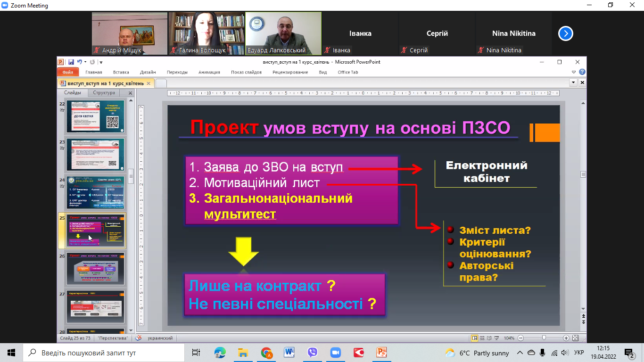This screenshot has width=644, height=362.
Task: Select slide 26 thumbnail
Action: click(x=95, y=268)
